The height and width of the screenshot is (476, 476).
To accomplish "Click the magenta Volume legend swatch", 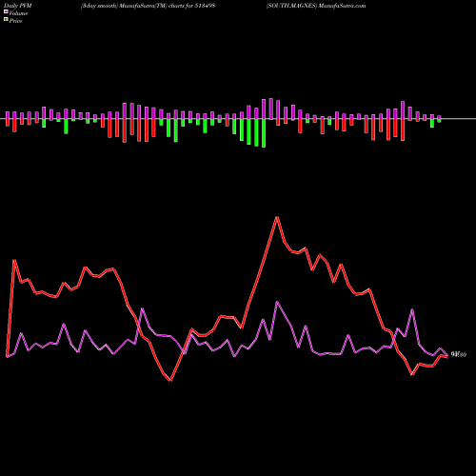I will tap(6, 11).
